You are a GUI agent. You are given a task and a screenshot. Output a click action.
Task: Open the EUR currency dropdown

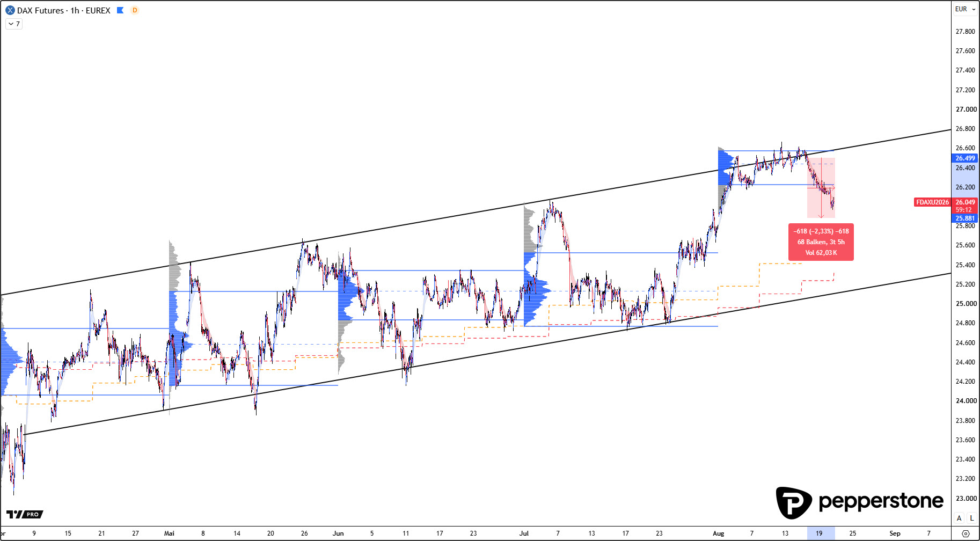click(965, 9)
